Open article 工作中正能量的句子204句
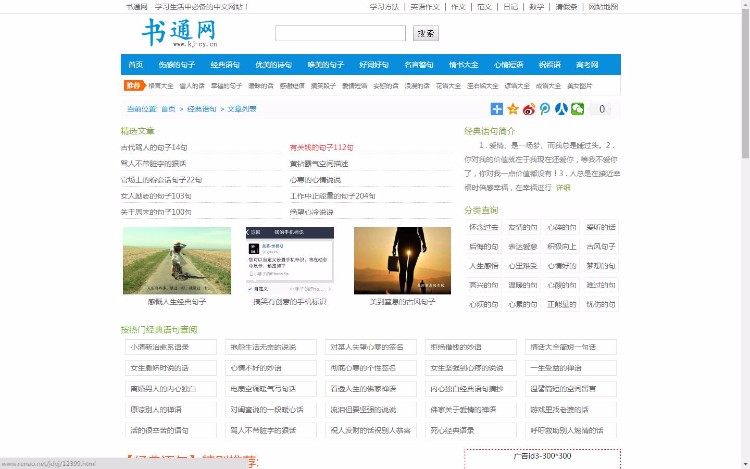Screen dimensions: 750x469 (x=332, y=196)
